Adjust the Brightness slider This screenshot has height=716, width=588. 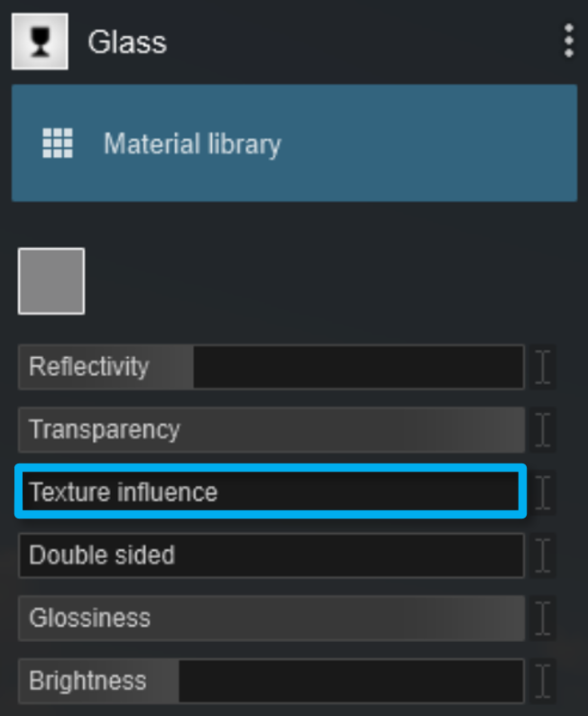pos(271,681)
